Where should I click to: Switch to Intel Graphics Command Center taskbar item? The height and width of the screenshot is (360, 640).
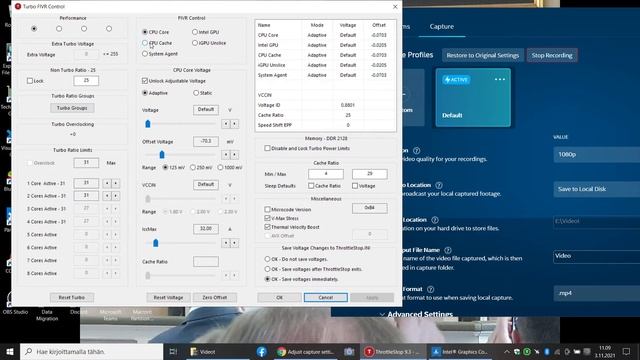tap(460, 351)
